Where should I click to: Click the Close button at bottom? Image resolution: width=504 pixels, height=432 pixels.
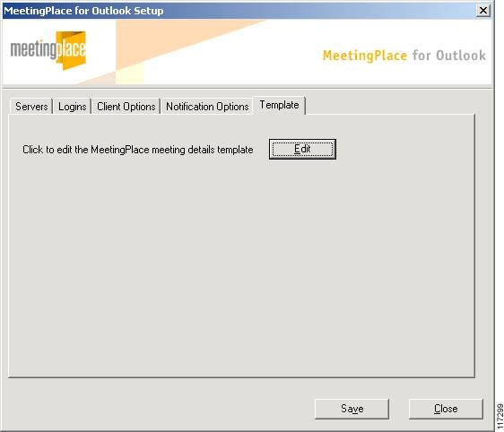[x=446, y=409]
